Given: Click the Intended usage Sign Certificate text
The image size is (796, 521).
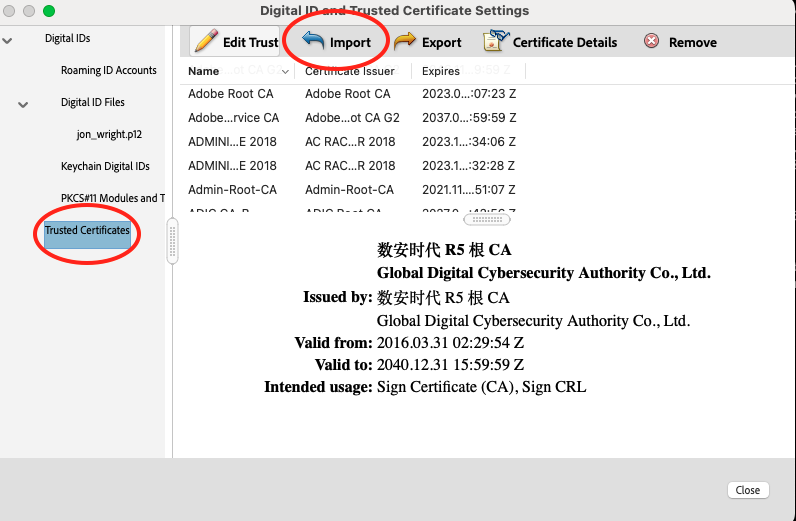Looking at the screenshot, I should (481, 387).
